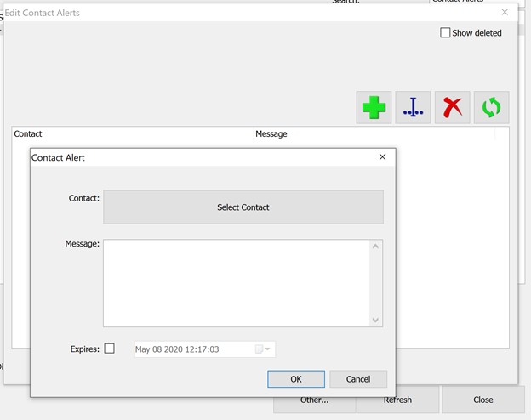Click the Expires date field
This screenshot has width=531, height=420.
tap(205, 349)
